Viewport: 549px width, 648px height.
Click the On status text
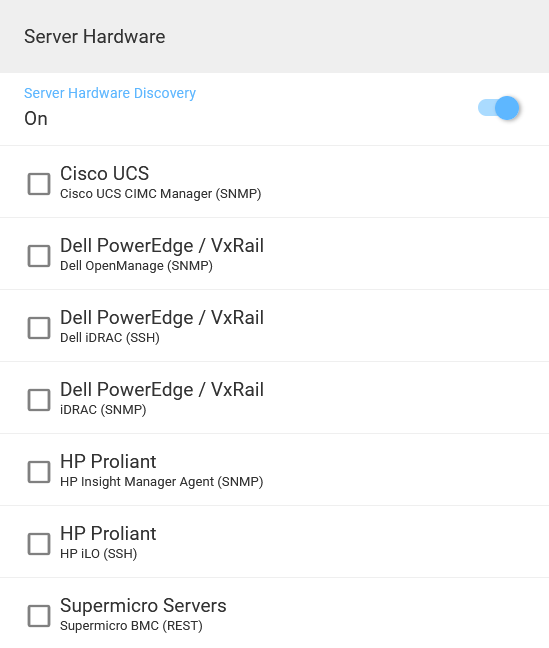click(36, 119)
